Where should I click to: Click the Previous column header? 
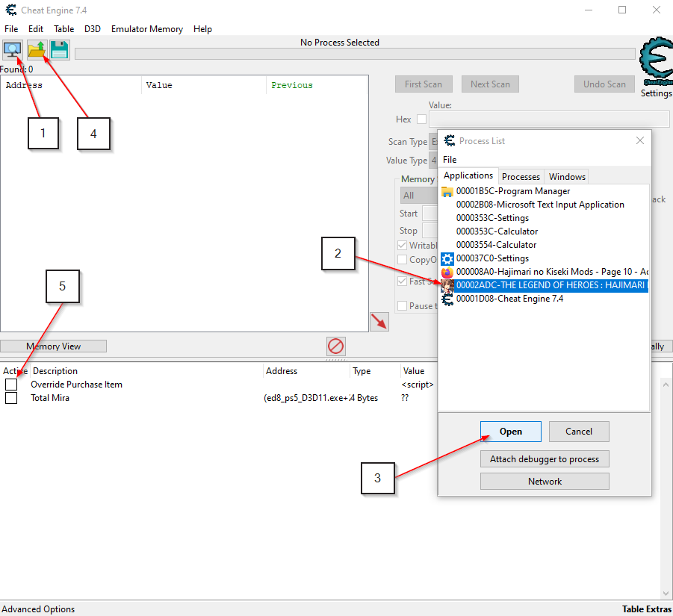317,85
